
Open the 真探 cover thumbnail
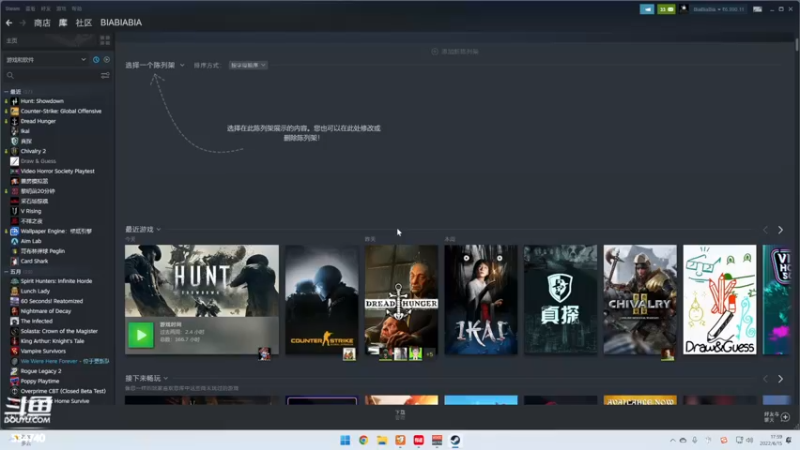click(560, 299)
